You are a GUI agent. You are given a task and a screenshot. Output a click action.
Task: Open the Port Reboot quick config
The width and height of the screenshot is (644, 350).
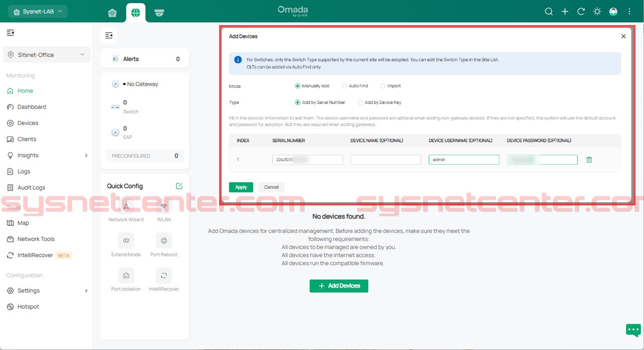click(164, 241)
